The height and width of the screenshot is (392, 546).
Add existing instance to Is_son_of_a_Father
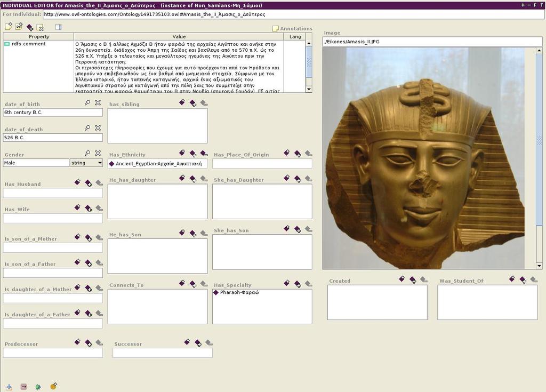pos(89,263)
